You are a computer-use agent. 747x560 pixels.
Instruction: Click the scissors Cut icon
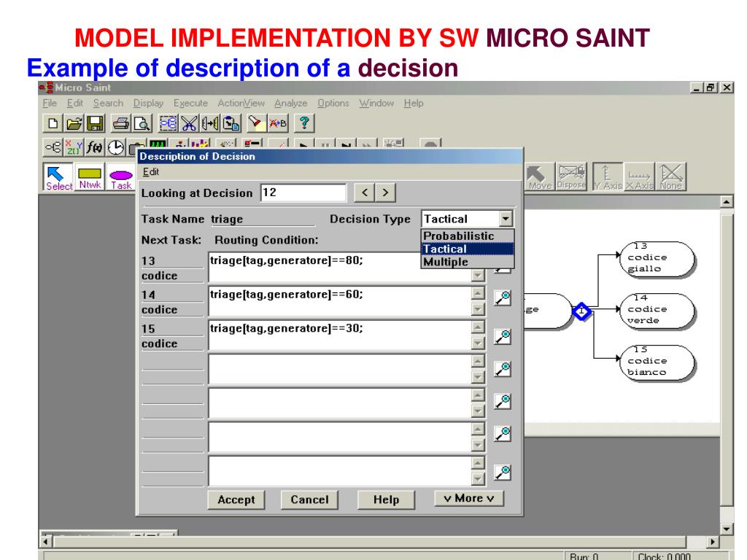click(x=189, y=124)
